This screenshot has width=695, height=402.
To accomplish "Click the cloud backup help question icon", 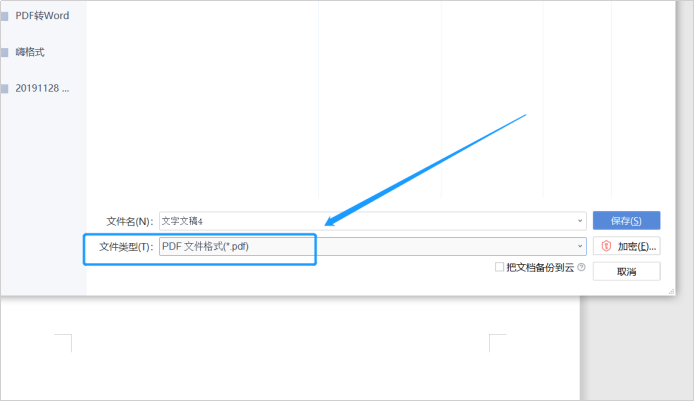I will (x=582, y=267).
